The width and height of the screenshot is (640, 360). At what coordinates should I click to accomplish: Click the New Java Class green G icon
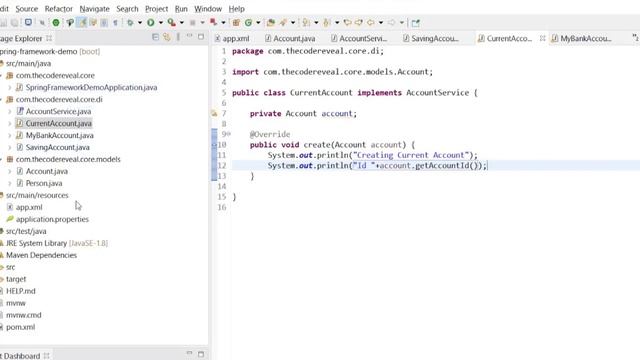click(x=248, y=22)
